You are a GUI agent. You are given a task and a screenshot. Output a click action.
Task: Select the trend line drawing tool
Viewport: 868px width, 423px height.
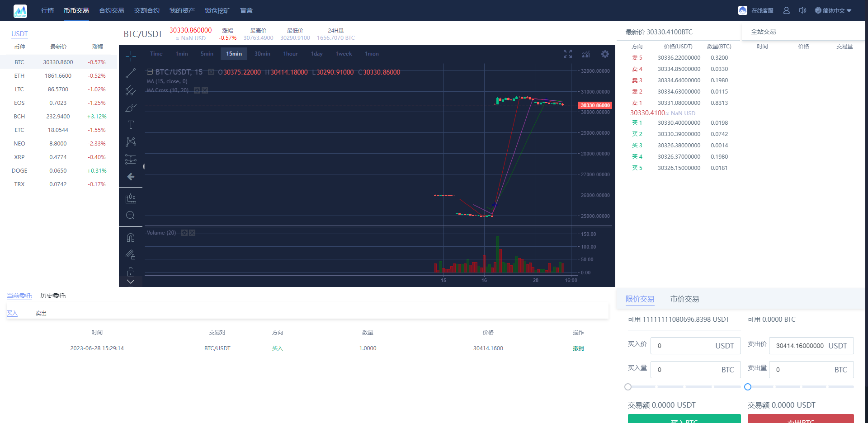coord(131,73)
